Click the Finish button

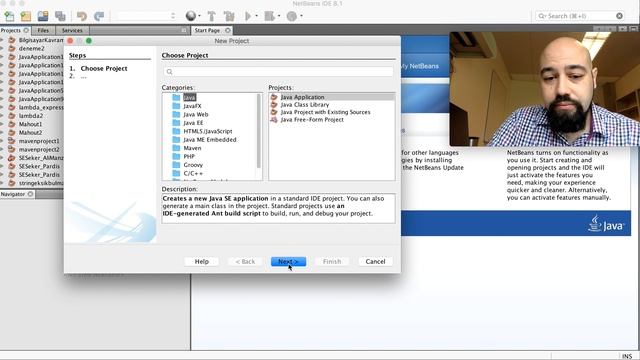(x=332, y=262)
